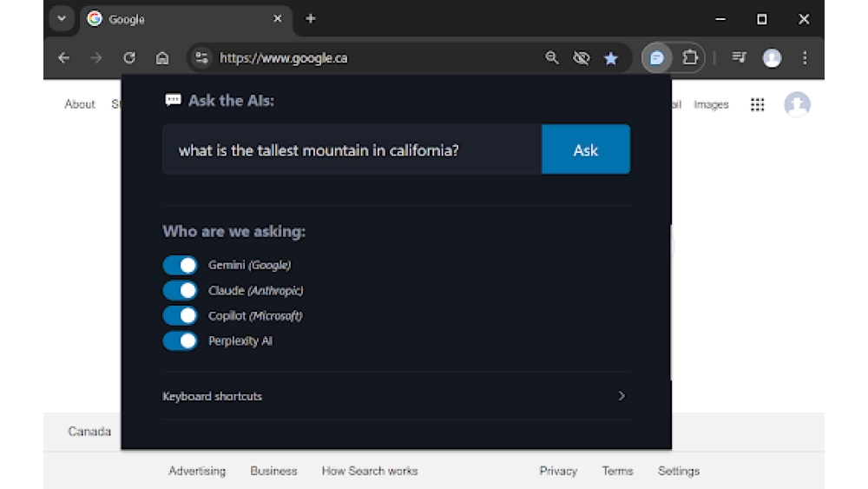Click the 'Who are we asking:' heading
868x489 pixels.
[x=233, y=231]
